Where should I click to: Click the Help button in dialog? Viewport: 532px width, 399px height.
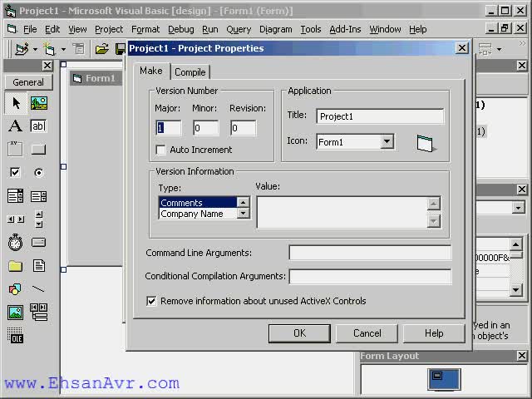coord(434,333)
